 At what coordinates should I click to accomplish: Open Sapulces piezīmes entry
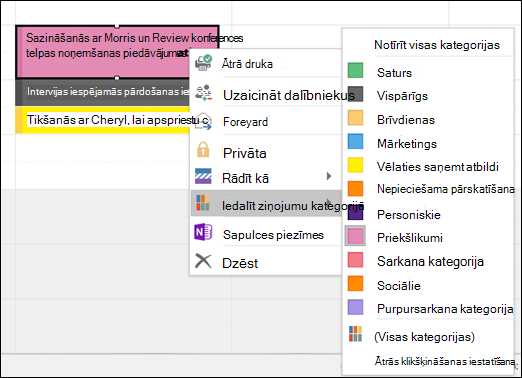coord(266,234)
